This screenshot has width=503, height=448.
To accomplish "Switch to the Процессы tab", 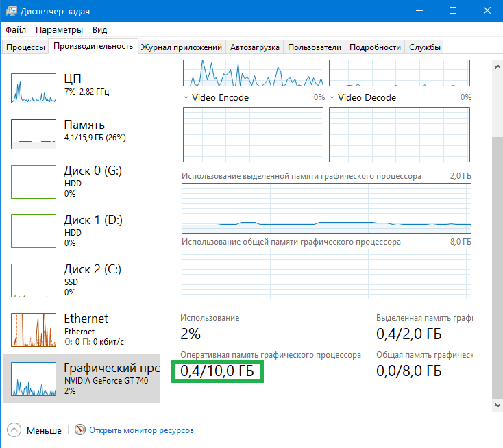I will (25, 47).
